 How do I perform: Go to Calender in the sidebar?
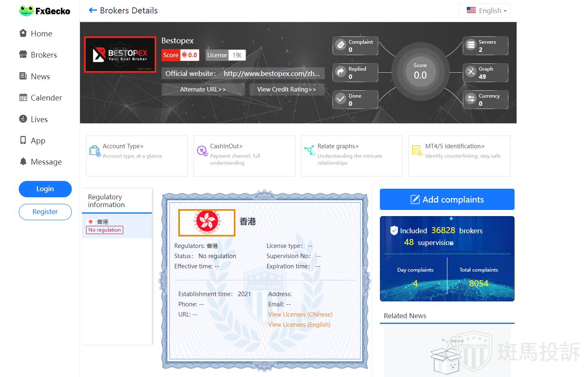click(46, 98)
